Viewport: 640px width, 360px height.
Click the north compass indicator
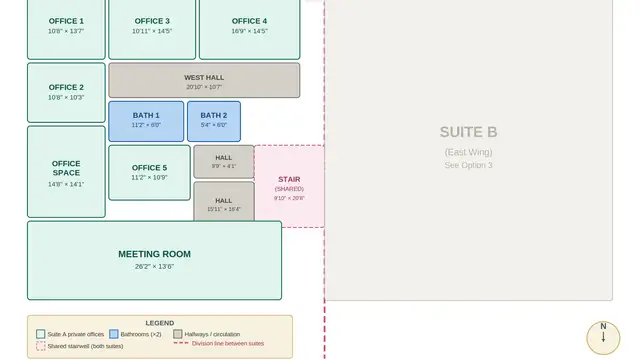pos(603,338)
